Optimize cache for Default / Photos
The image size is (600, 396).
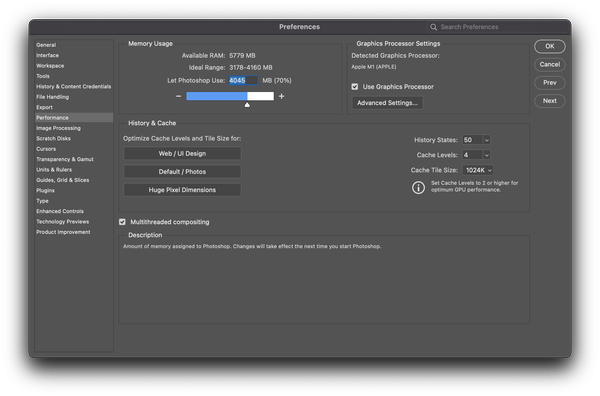pos(182,172)
